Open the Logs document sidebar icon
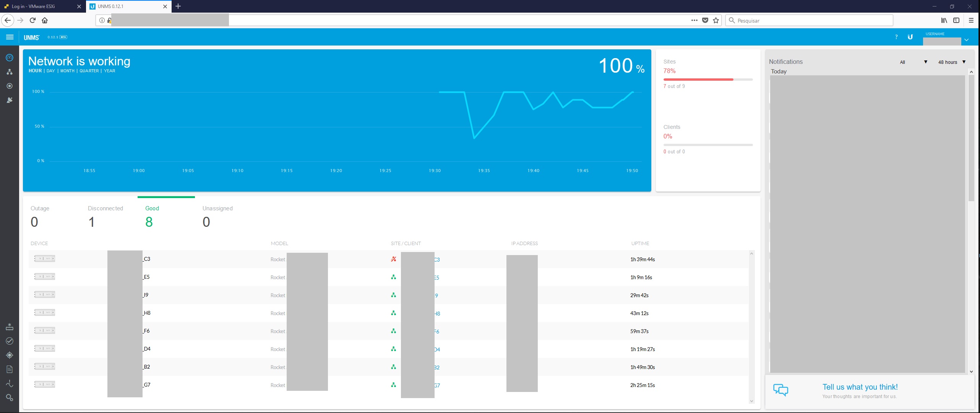This screenshot has height=413, width=980. point(10,369)
